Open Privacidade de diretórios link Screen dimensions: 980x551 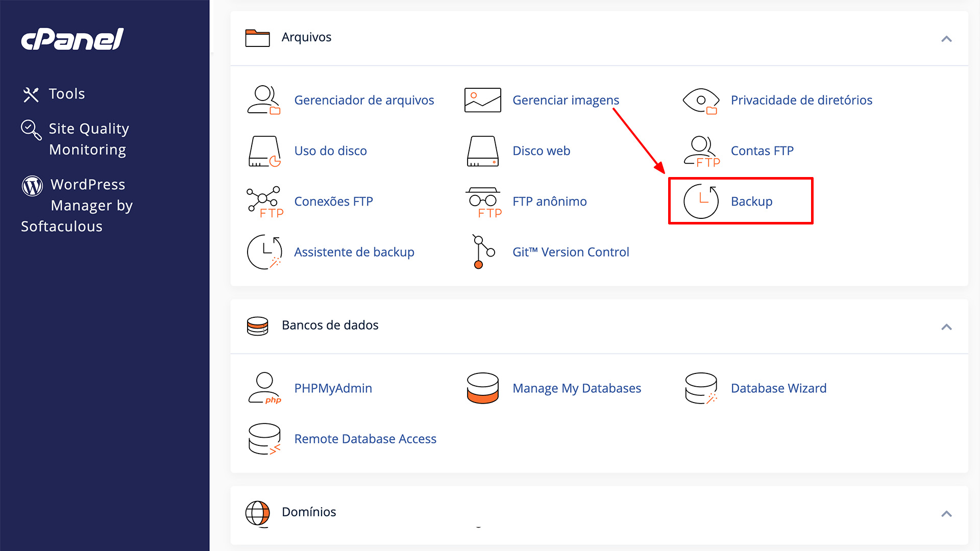click(x=801, y=100)
